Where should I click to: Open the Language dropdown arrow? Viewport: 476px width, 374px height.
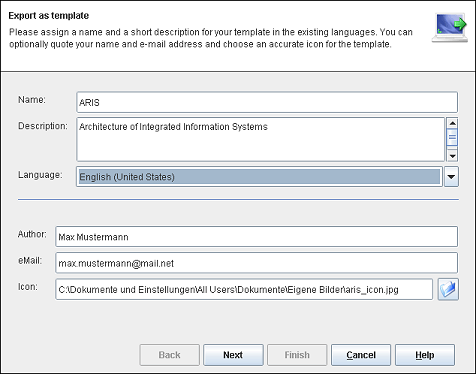tap(451, 177)
